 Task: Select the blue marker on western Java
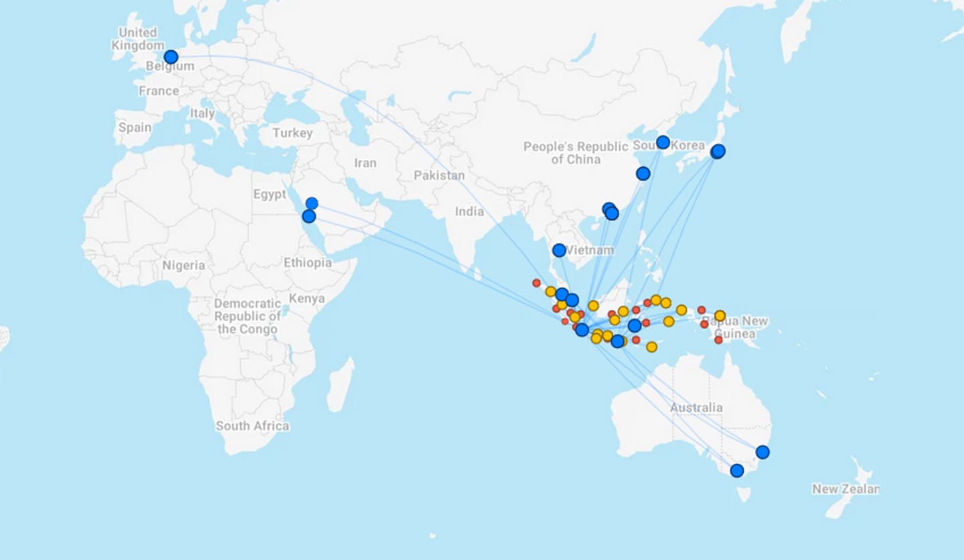(582, 329)
